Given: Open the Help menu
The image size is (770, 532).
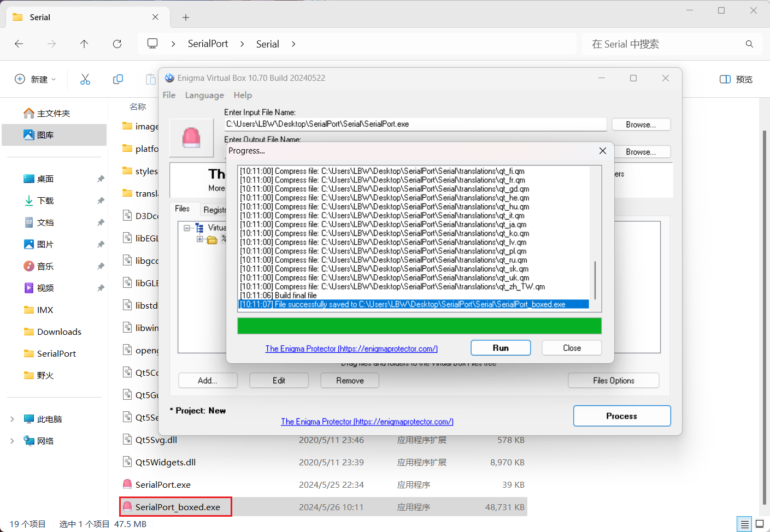Looking at the screenshot, I should pos(243,95).
